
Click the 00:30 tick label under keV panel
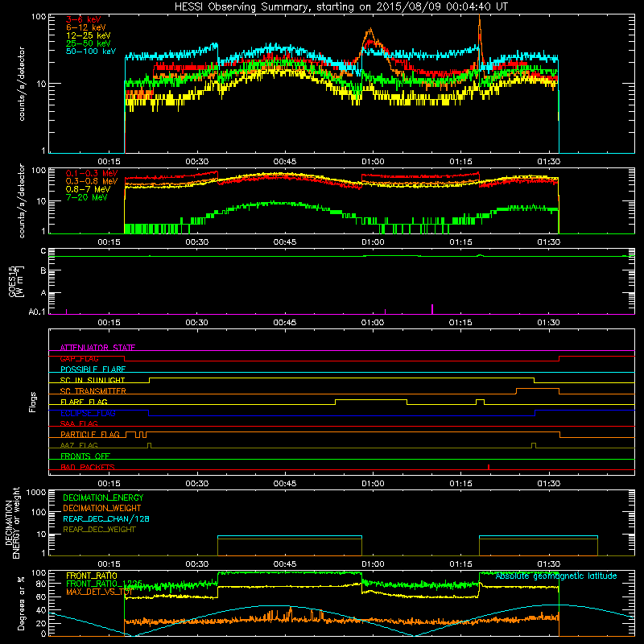click(196, 162)
